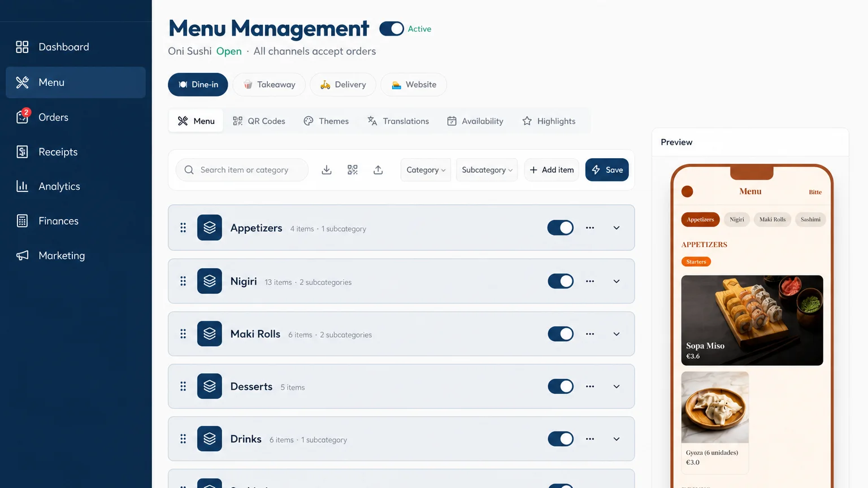Image resolution: width=868 pixels, height=488 pixels.
Task: Click the upload icon in the menu toolbar
Action: coord(378,170)
